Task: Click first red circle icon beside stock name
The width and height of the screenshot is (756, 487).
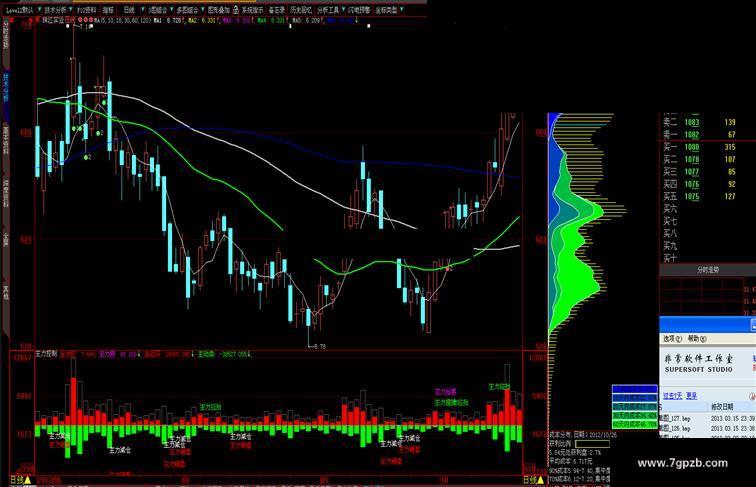Action: (x=80, y=20)
